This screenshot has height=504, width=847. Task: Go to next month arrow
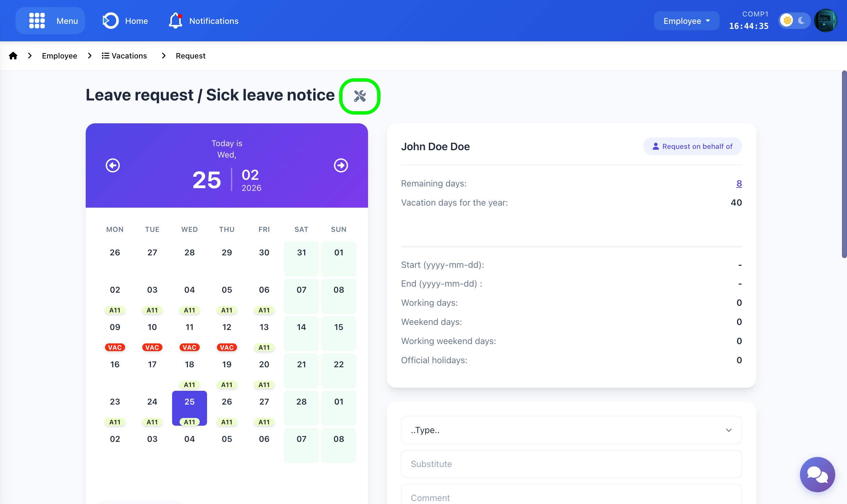[x=341, y=165]
